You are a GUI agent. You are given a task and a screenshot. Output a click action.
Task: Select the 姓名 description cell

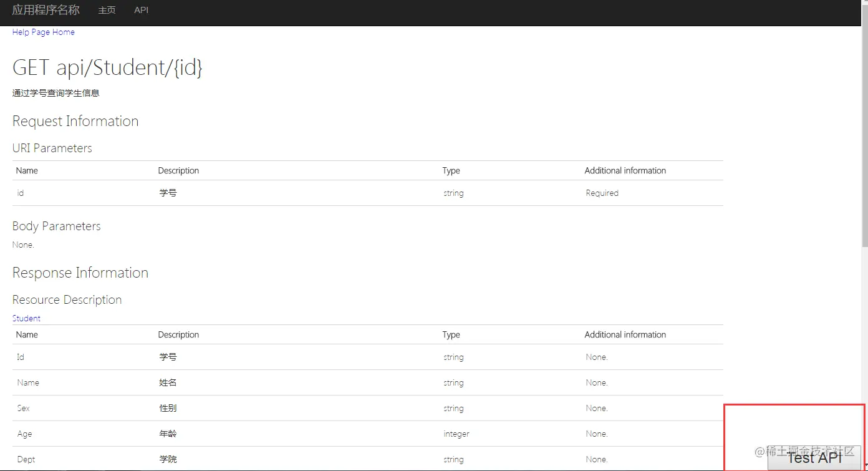168,382
